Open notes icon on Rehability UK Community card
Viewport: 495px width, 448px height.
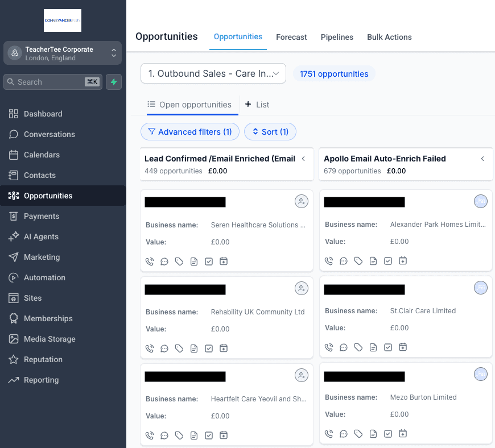(194, 349)
